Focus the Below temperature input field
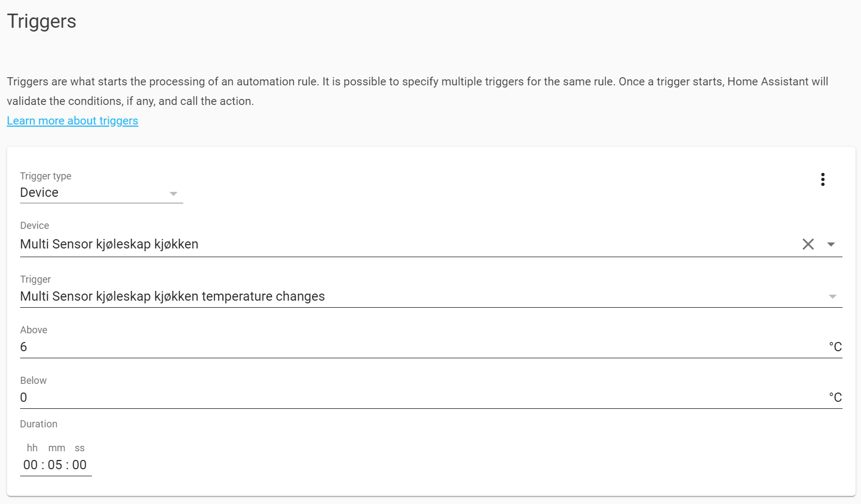861x504 pixels. [381, 398]
